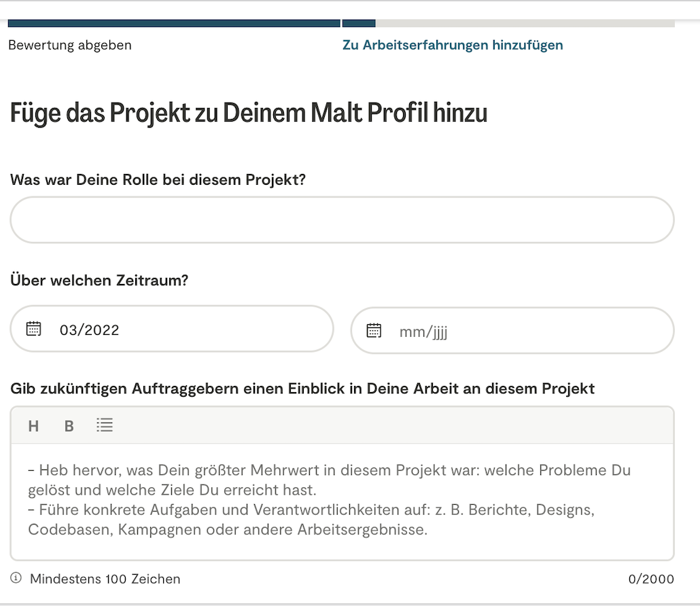This screenshot has width=700, height=606.
Task: Click the Mindestens 100 Zeichen hint text
Action: 105,580
